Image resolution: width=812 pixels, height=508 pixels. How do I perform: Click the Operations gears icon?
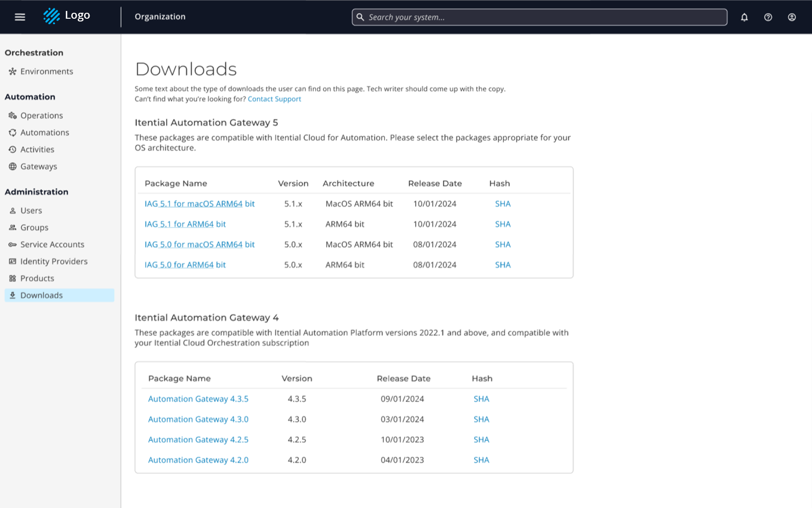(12, 115)
